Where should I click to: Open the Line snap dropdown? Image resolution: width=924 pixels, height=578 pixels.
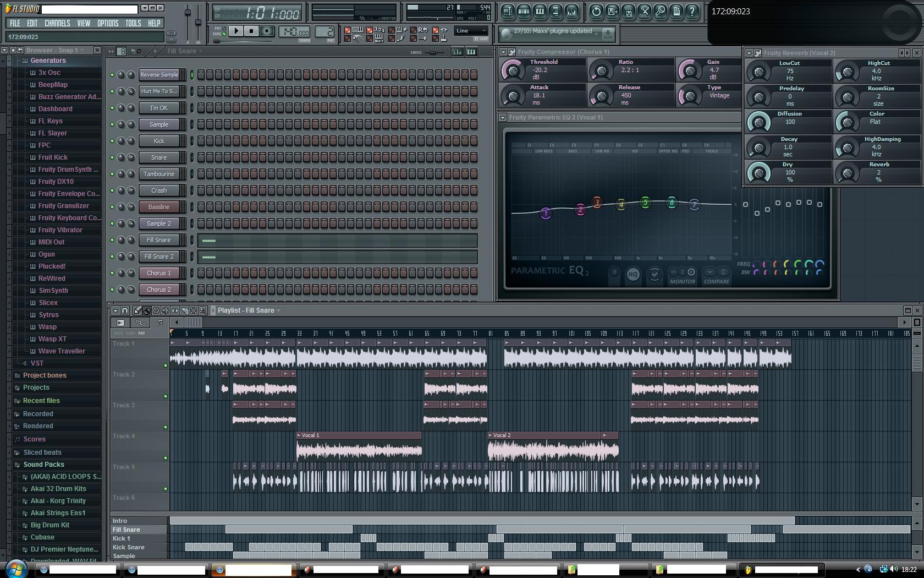pos(471,31)
